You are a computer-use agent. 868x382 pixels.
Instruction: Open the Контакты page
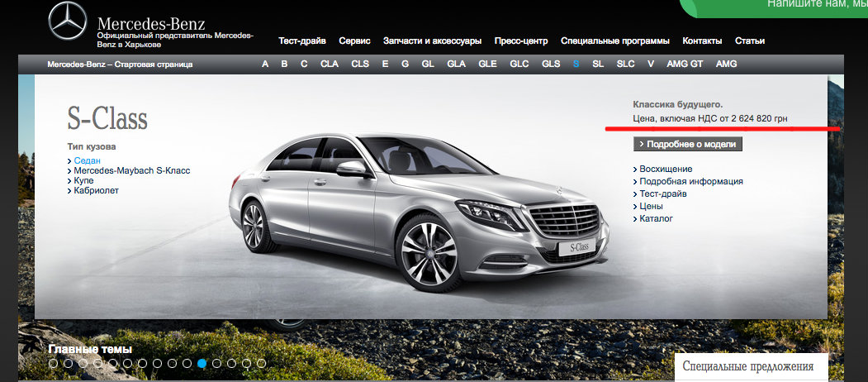coord(702,41)
